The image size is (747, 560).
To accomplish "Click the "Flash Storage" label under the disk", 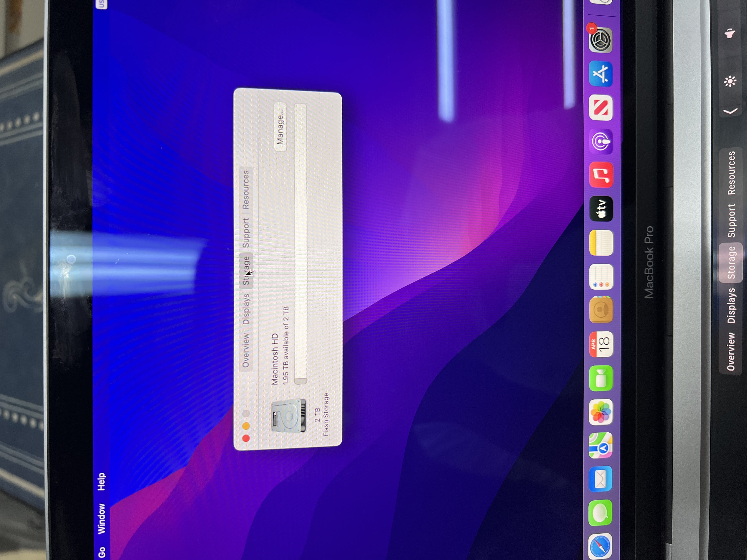I will point(326,414).
